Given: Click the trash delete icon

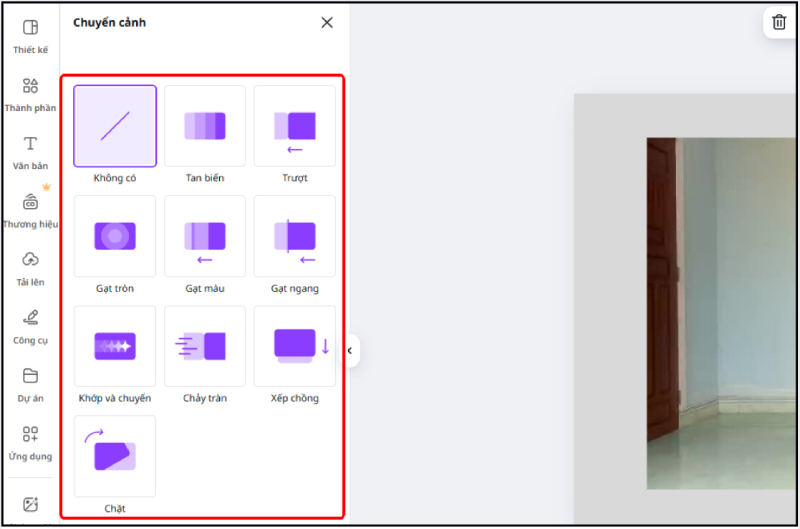Looking at the screenshot, I should click(x=779, y=22).
